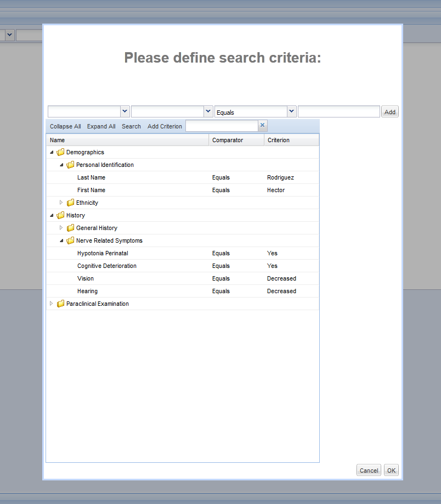Click the Equals cell for Hearing
This screenshot has width=441, height=504.
tap(220, 291)
